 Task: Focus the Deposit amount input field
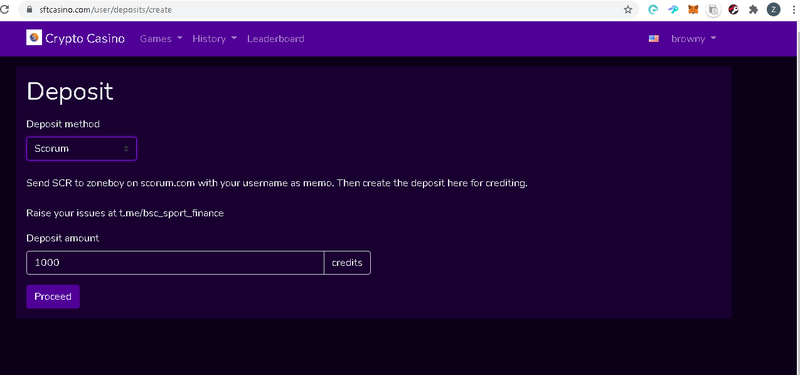tap(175, 263)
